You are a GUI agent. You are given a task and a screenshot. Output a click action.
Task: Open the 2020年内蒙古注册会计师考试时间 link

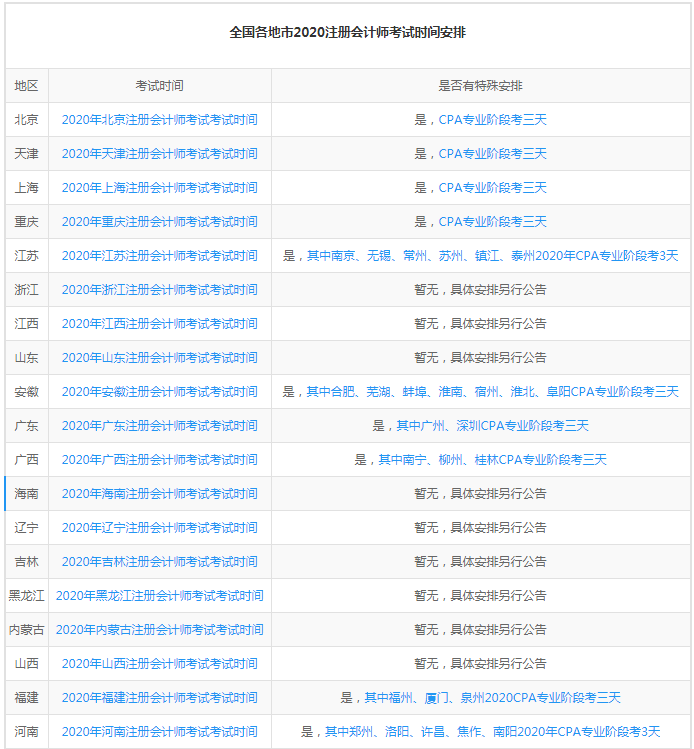[159, 630]
